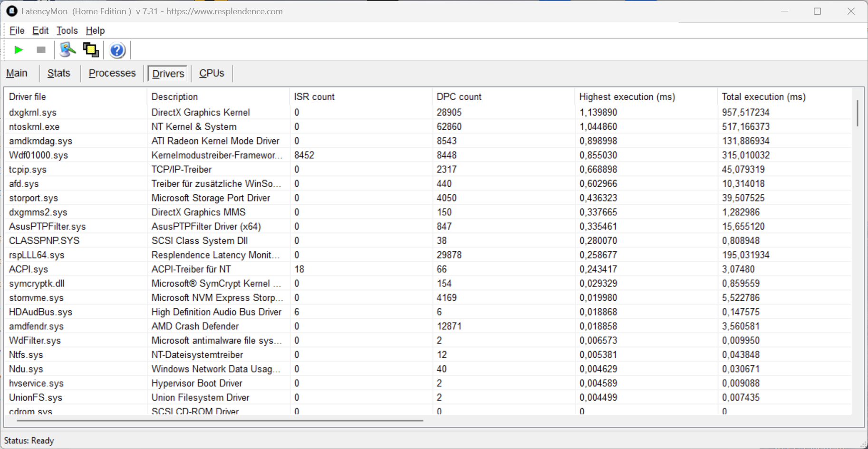Switch to the Main tab
Image resolution: width=868 pixels, height=449 pixels.
[17, 73]
